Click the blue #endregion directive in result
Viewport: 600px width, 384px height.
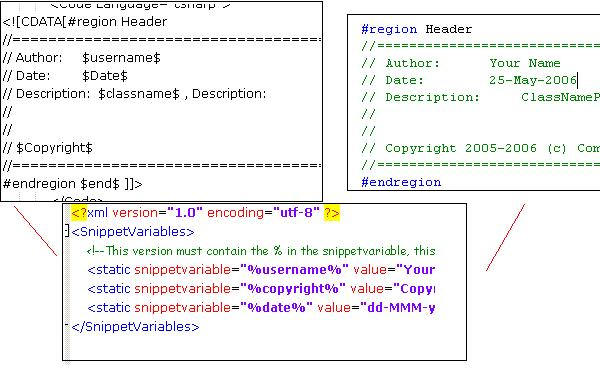401,182
